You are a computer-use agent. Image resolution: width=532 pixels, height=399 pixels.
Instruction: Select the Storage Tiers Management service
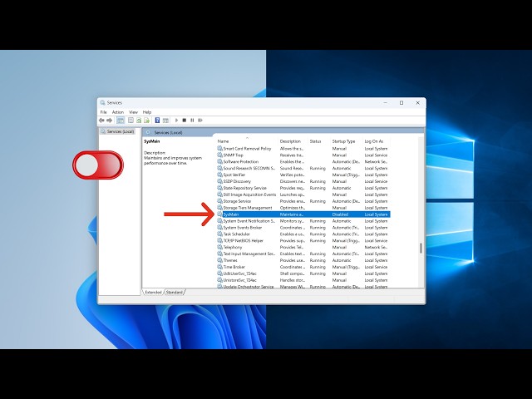click(248, 208)
